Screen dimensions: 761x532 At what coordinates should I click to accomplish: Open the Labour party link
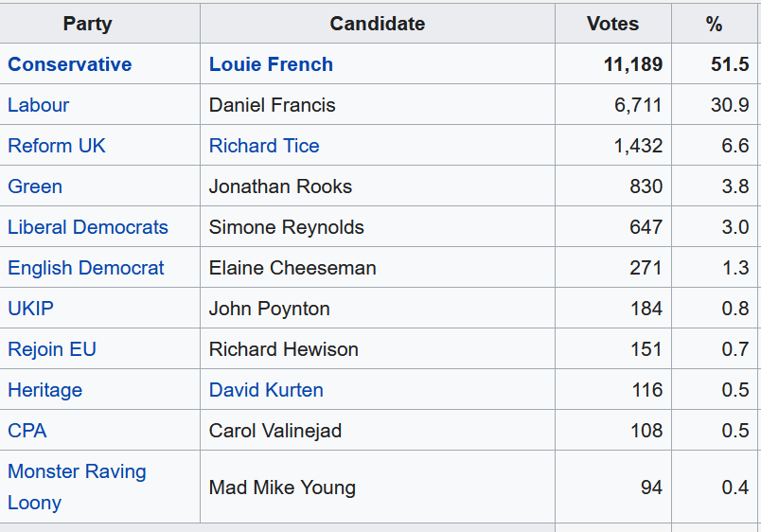pos(38,105)
